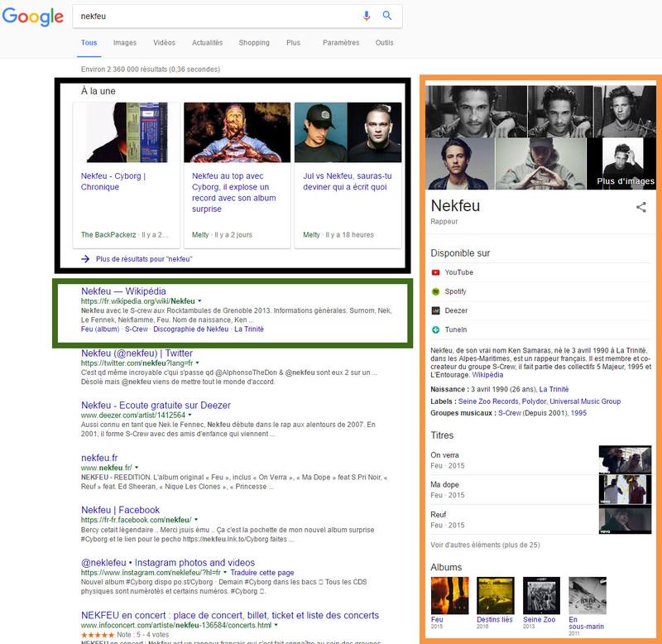Screen dimensions: 662x644
Task: Click Plus d'images in knowledge panel
Action: tap(626, 181)
